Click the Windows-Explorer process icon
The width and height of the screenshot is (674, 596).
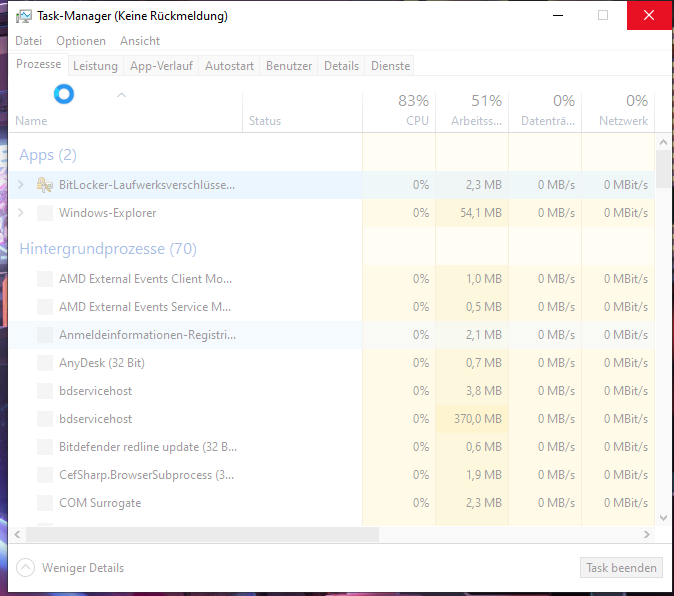(45, 213)
